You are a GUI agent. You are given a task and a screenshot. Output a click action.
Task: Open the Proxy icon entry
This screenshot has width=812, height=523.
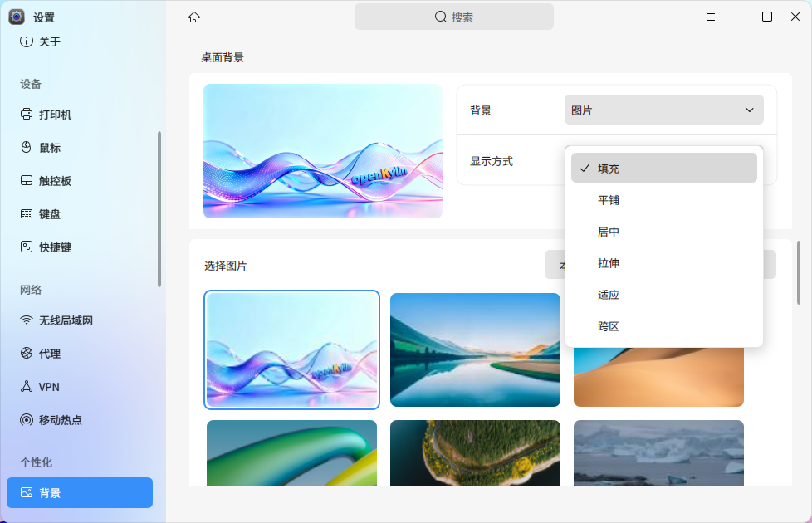click(27, 353)
